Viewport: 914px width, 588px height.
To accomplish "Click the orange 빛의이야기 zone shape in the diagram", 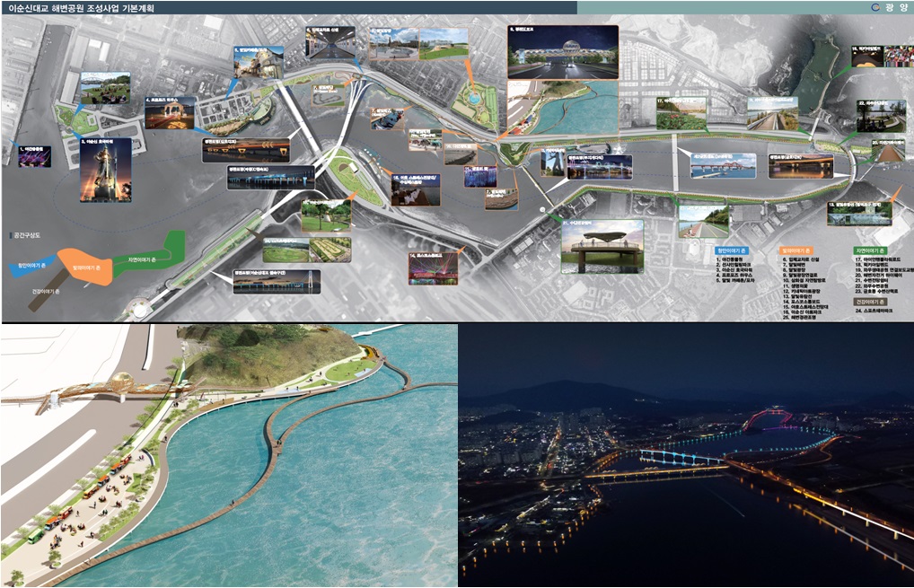I will tap(85, 267).
